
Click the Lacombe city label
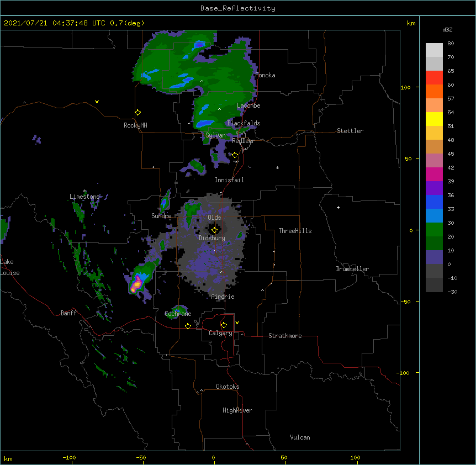248,105
